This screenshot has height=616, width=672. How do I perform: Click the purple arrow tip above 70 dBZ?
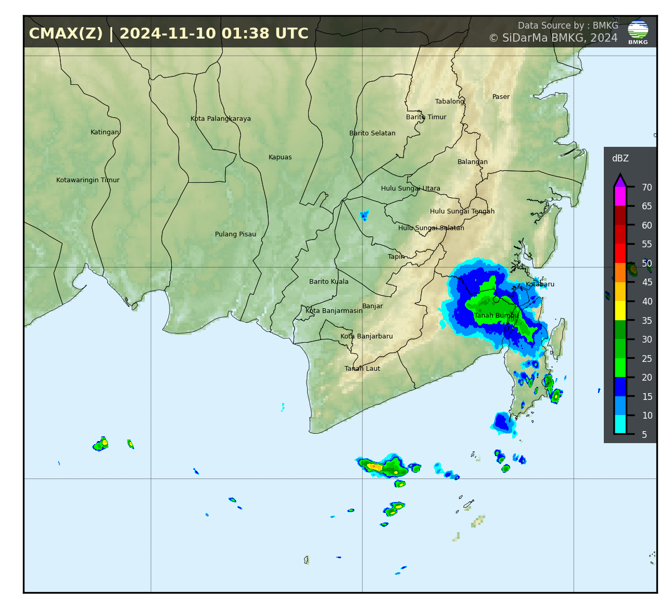(620, 180)
